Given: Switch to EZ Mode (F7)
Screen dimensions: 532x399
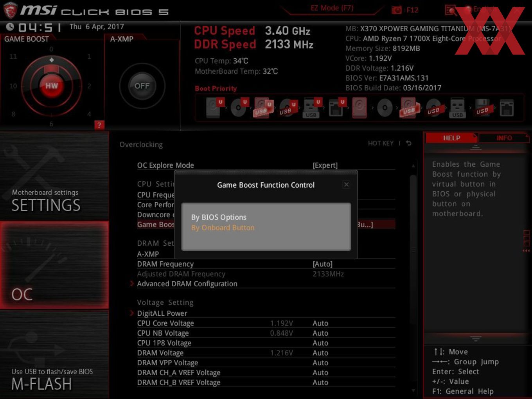Looking at the screenshot, I should (332, 8).
